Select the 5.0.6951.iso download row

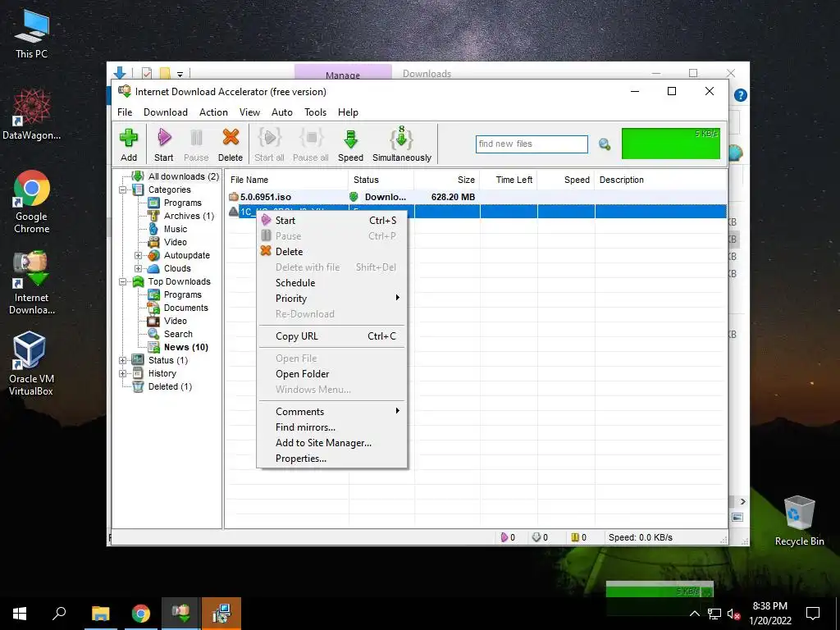coord(477,197)
